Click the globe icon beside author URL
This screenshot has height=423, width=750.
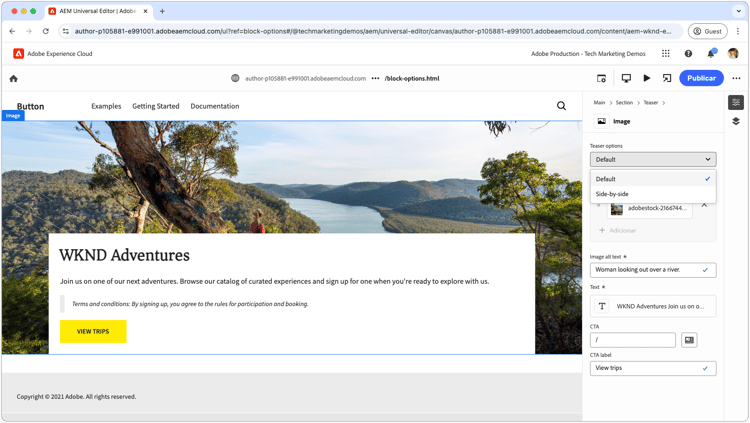pyautogui.click(x=235, y=78)
